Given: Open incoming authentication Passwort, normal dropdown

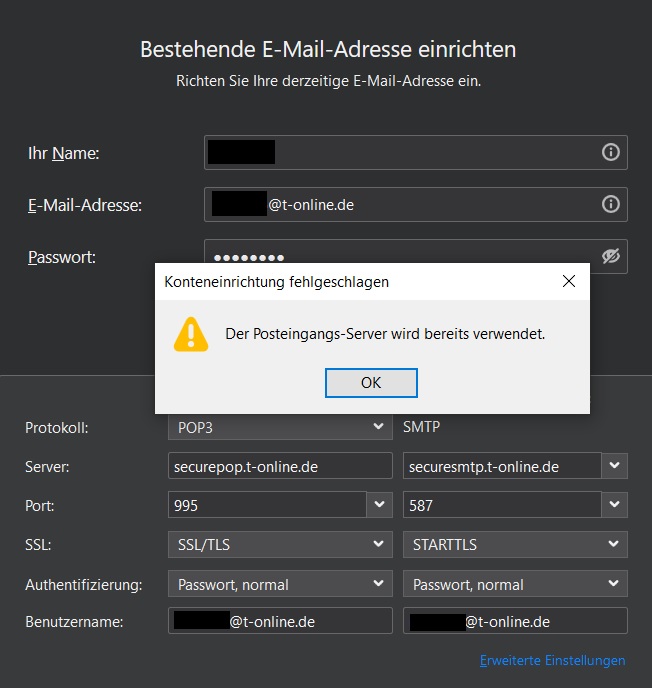Looking at the screenshot, I should 279,584.
